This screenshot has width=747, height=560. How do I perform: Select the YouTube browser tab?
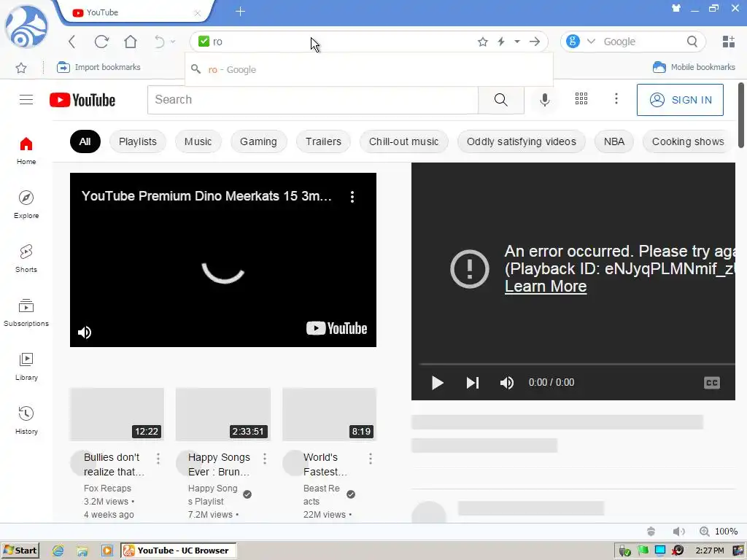coord(134,12)
